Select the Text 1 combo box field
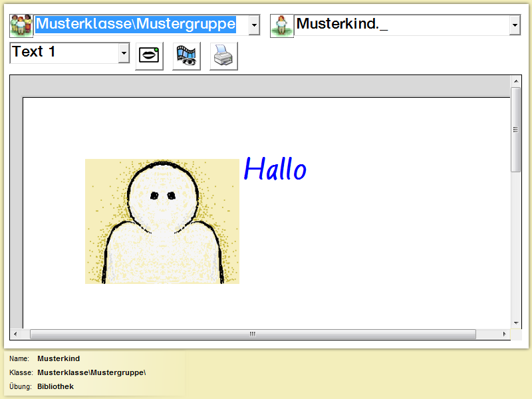Image resolution: width=532 pixels, height=399 pixels. (64, 53)
